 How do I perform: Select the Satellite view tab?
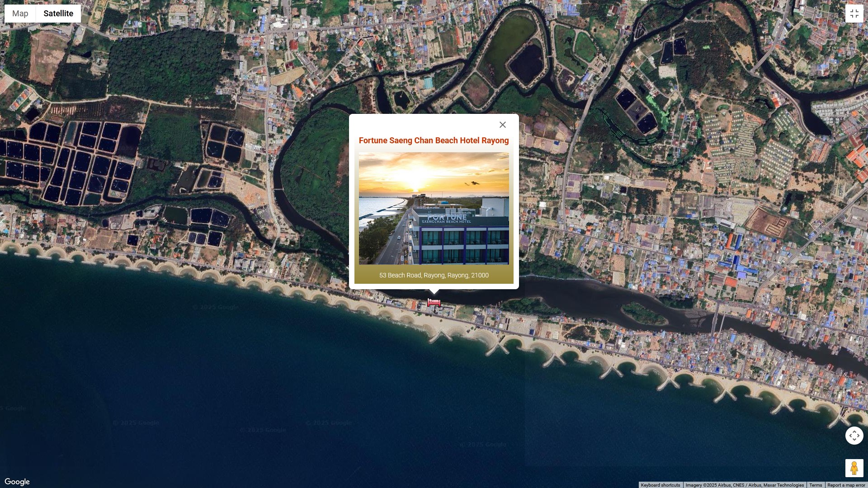pyautogui.click(x=58, y=14)
